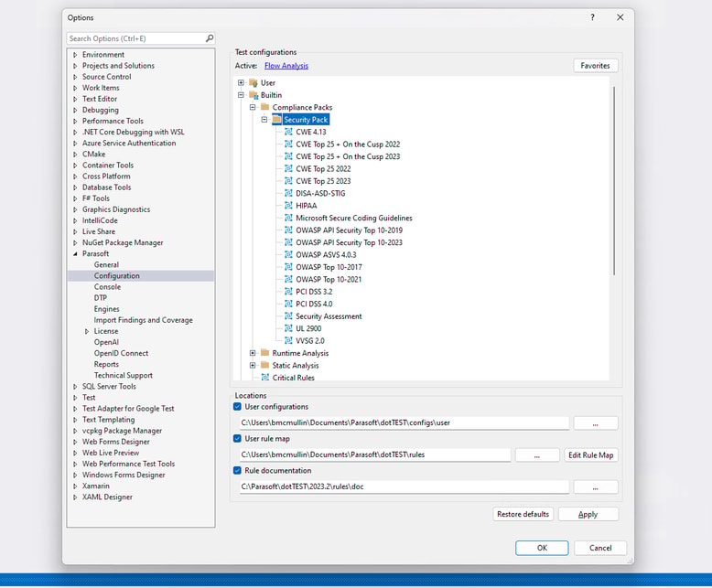
Task: Click the OWASP ASVS 4.0.3 icon
Action: click(288, 254)
